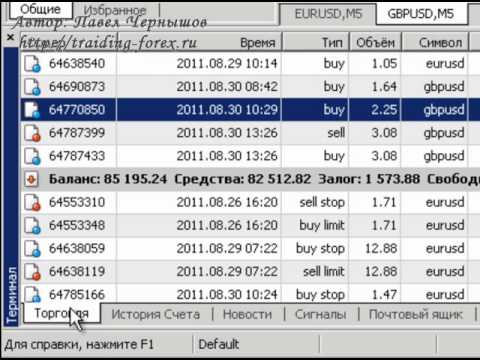Click the order icon for ticket 64638540
Screen dimensions: 480x360
click(32, 64)
